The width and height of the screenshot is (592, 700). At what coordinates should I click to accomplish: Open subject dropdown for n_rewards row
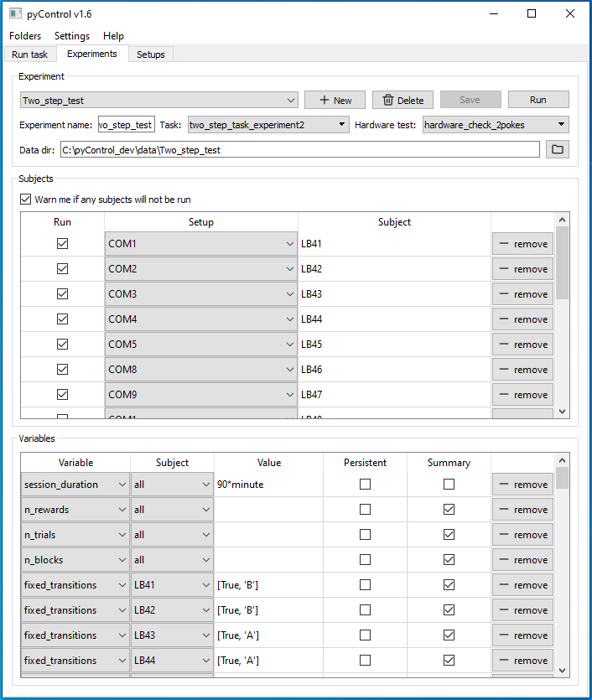[x=173, y=510]
